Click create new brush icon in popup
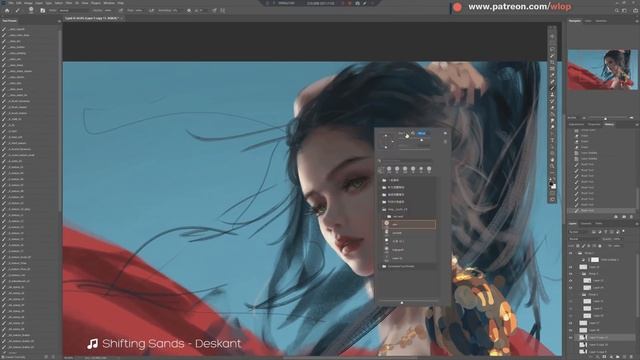 pyautogui.click(x=445, y=142)
